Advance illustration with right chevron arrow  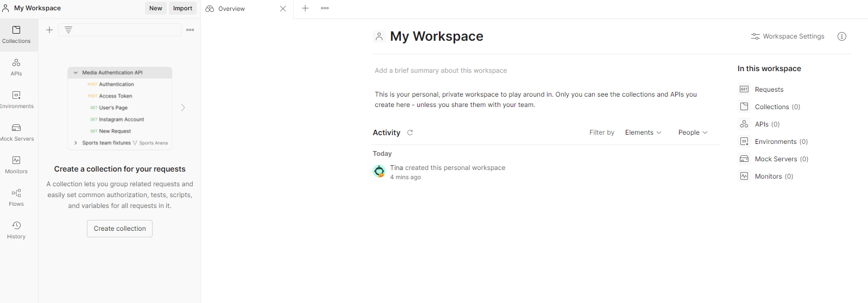183,108
